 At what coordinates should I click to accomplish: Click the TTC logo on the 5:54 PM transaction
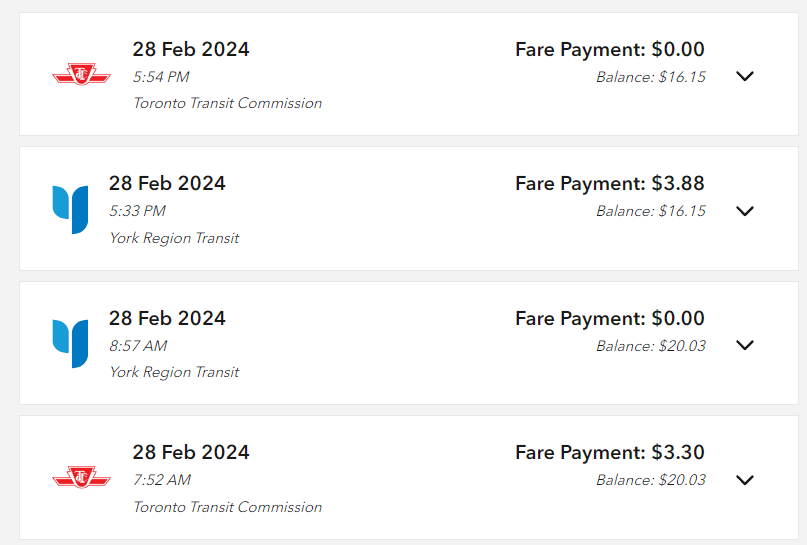(x=81, y=74)
